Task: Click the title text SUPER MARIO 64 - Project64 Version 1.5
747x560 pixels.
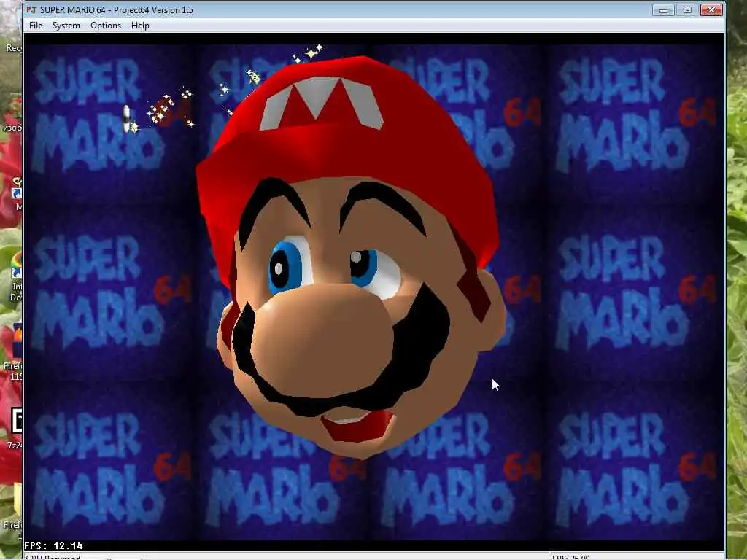Action: click(x=117, y=10)
